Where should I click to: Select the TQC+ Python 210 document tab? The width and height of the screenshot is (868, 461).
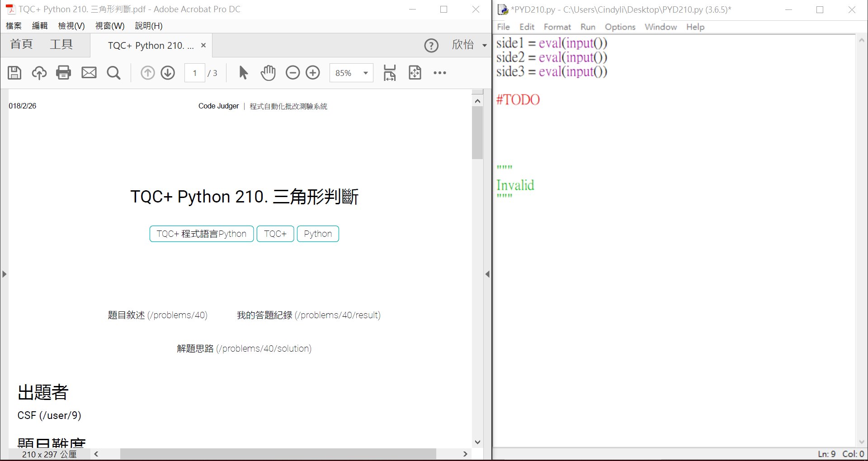pos(151,45)
